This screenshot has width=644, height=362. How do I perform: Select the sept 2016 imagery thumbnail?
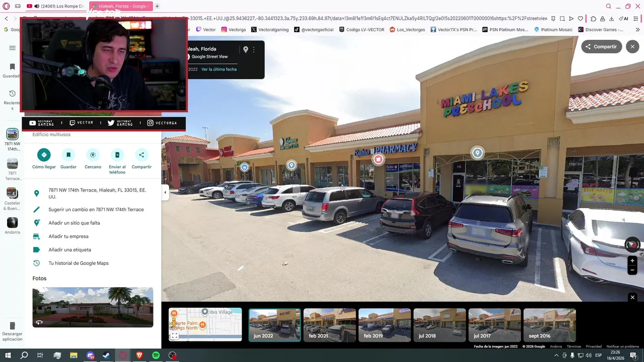[549, 325]
